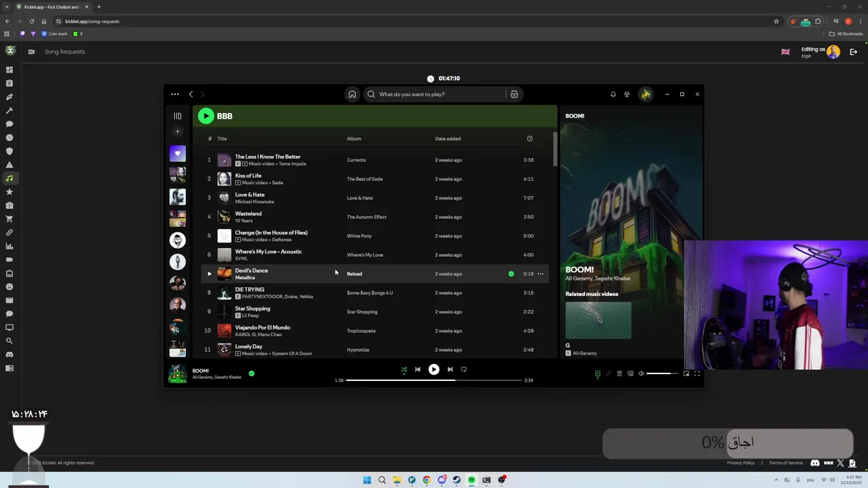This screenshot has width=868, height=488.
Task: Open more options for Devil's Dance
Action: coord(540,274)
